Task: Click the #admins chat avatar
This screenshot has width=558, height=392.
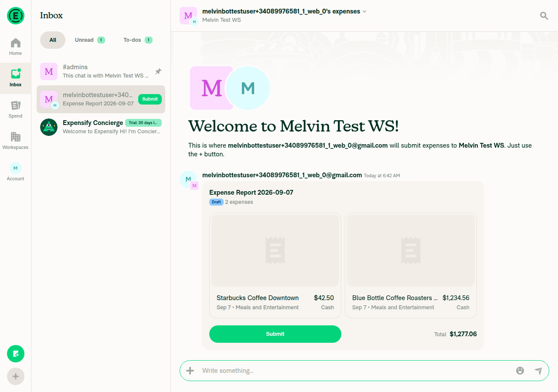Action: pyautogui.click(x=49, y=71)
